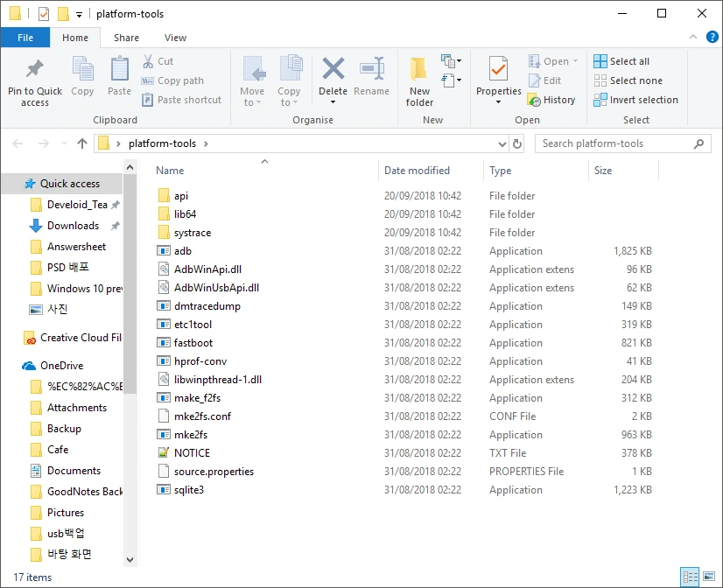Select Quick access in navigation pane
The image size is (723, 588).
[63, 184]
